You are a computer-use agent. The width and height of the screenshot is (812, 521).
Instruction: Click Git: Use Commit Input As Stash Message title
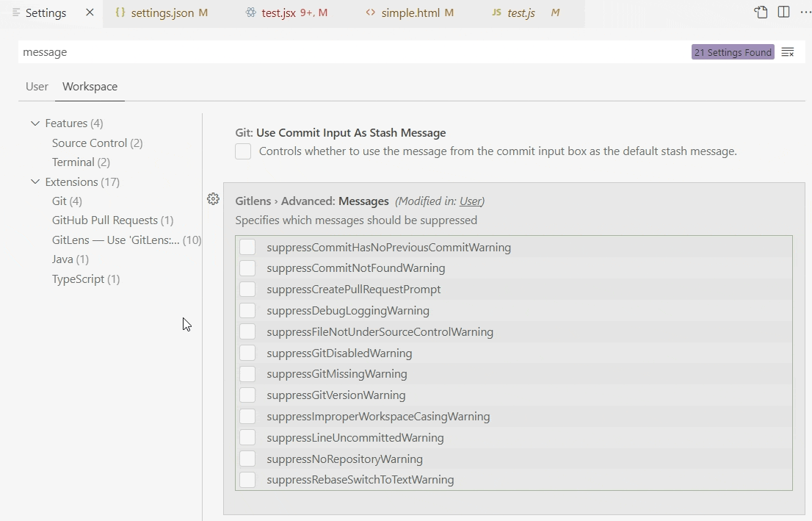[x=340, y=133]
